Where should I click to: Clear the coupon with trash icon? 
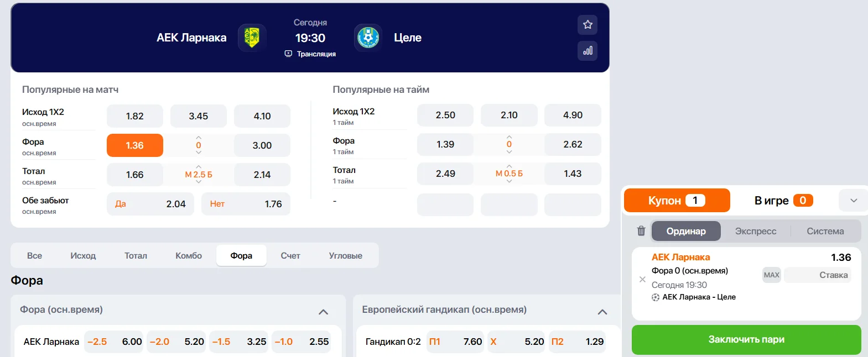641,231
